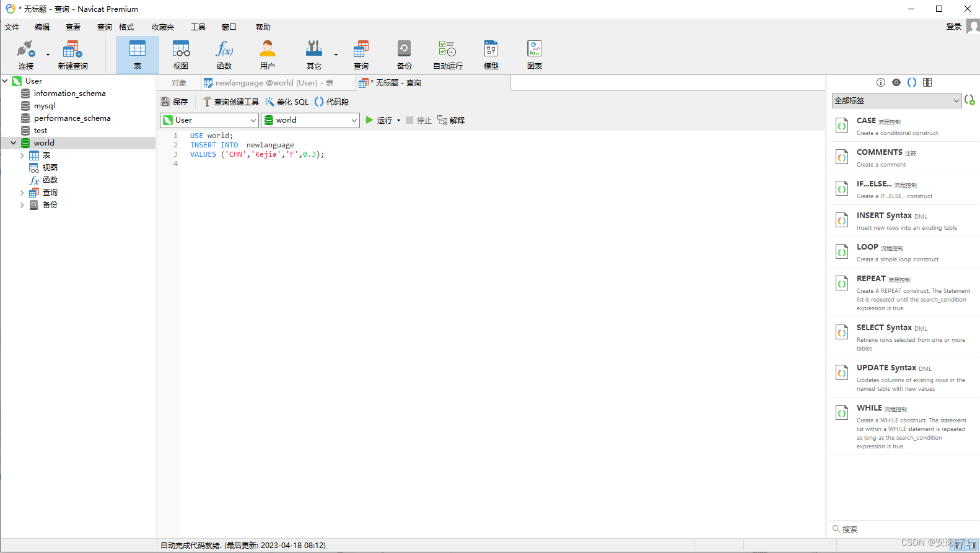Select performance_schema database in tree
Viewport: 980px width, 553px height.
72,118
